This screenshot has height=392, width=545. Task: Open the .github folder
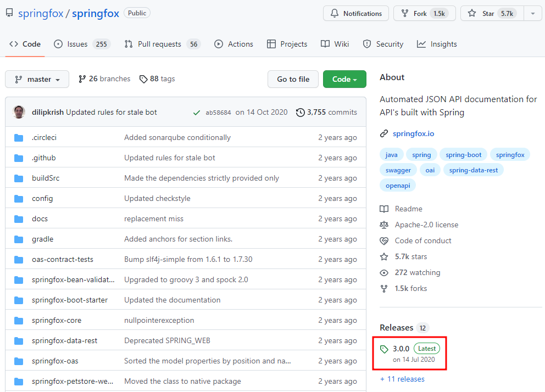click(44, 158)
